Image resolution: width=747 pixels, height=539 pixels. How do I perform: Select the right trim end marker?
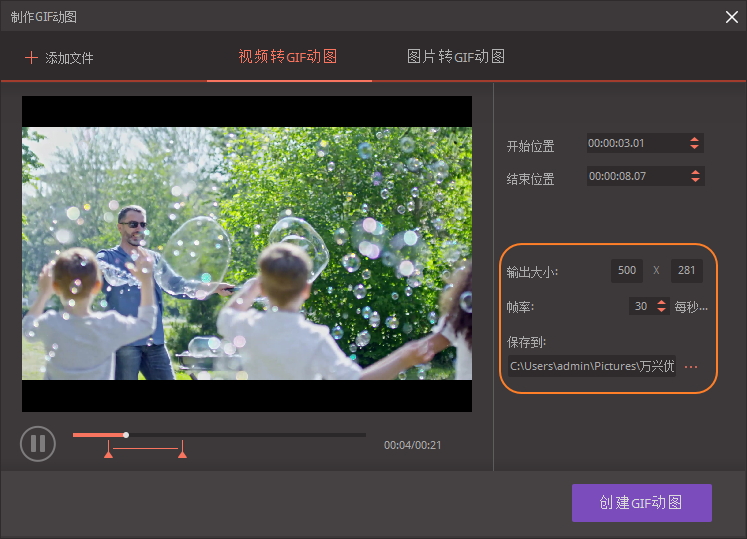click(x=182, y=454)
